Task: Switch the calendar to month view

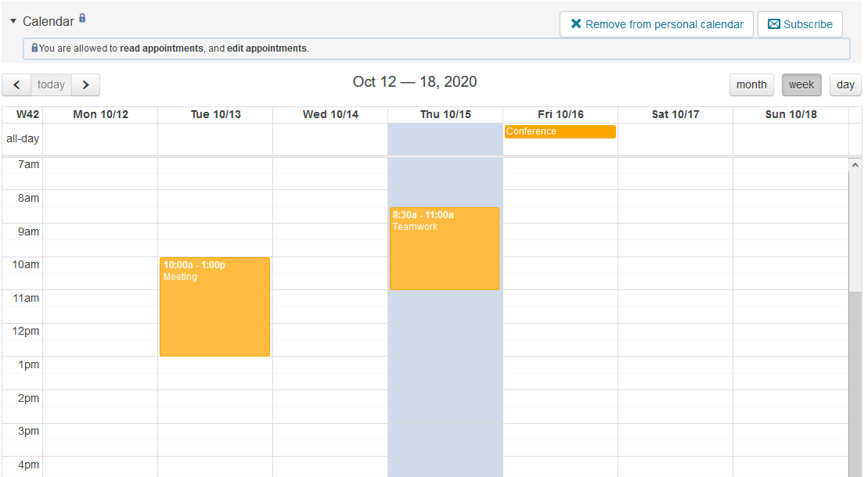Action: [x=751, y=84]
